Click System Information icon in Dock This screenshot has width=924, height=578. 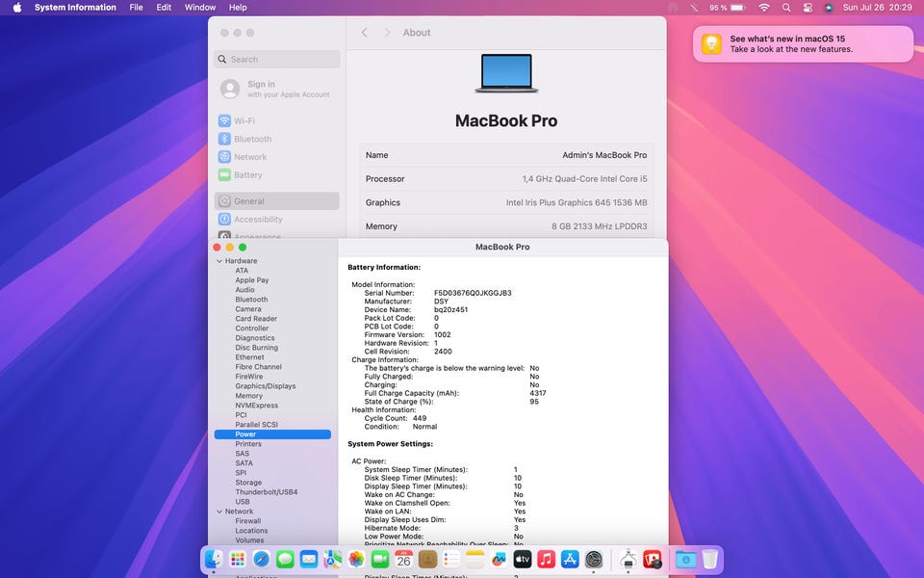click(629, 559)
